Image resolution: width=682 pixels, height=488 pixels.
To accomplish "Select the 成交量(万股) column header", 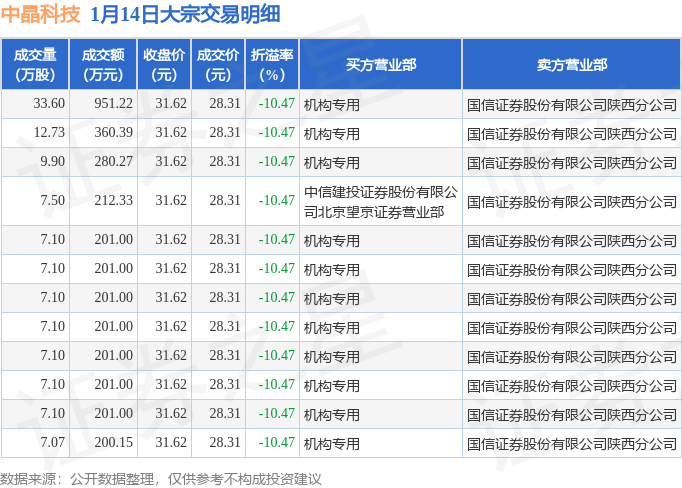I will point(35,64).
